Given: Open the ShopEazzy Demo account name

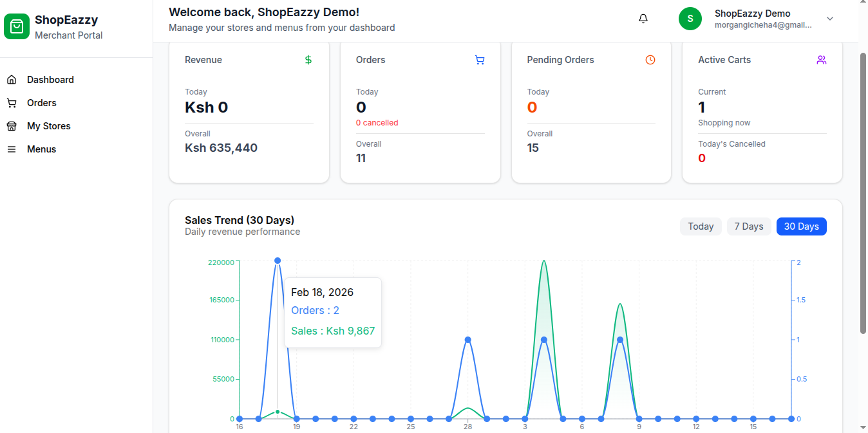Looking at the screenshot, I should pos(752,14).
